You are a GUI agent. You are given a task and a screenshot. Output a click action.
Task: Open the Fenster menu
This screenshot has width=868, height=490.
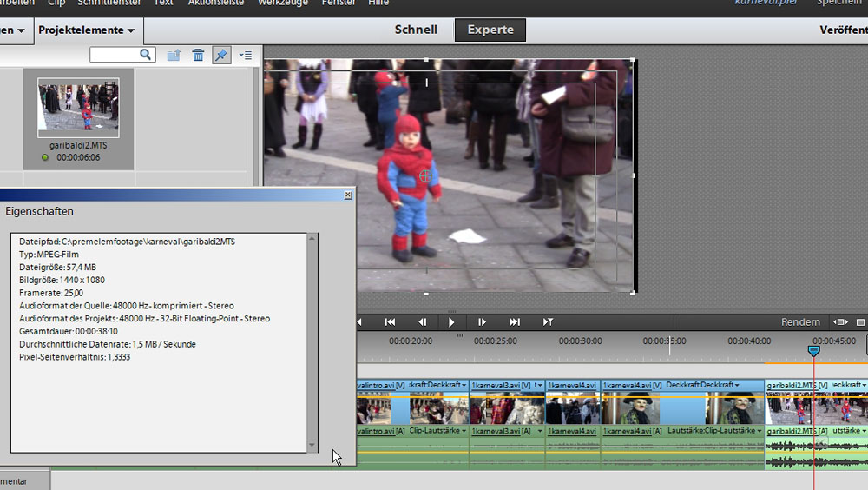(x=339, y=3)
